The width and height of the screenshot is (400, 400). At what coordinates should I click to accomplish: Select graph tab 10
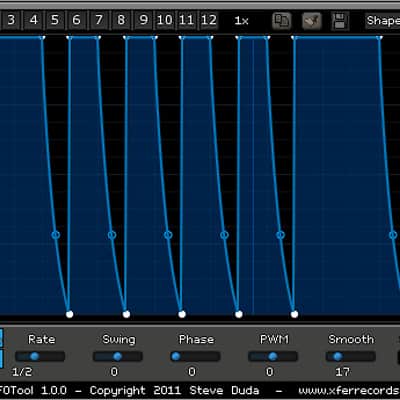pos(165,20)
